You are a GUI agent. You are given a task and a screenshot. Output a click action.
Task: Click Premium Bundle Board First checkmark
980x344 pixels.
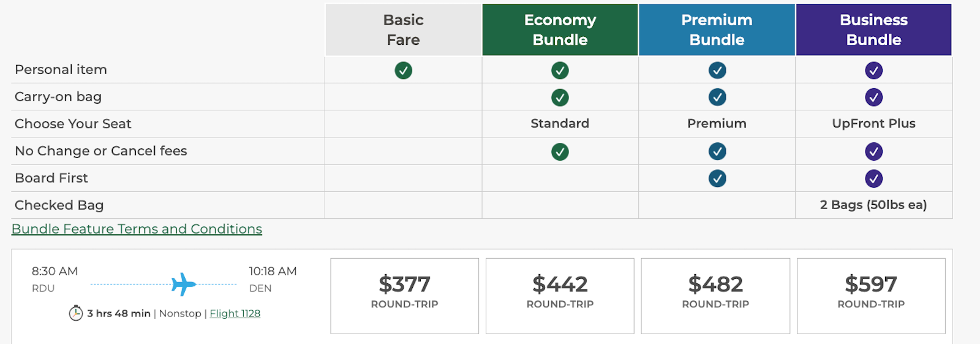(717, 178)
